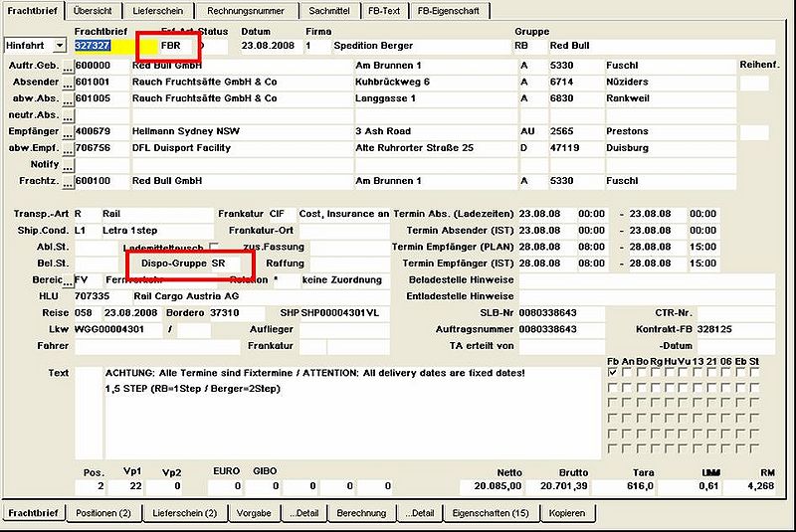
Task: Click the ..Detail button beside Berechnung
Action: [420, 513]
